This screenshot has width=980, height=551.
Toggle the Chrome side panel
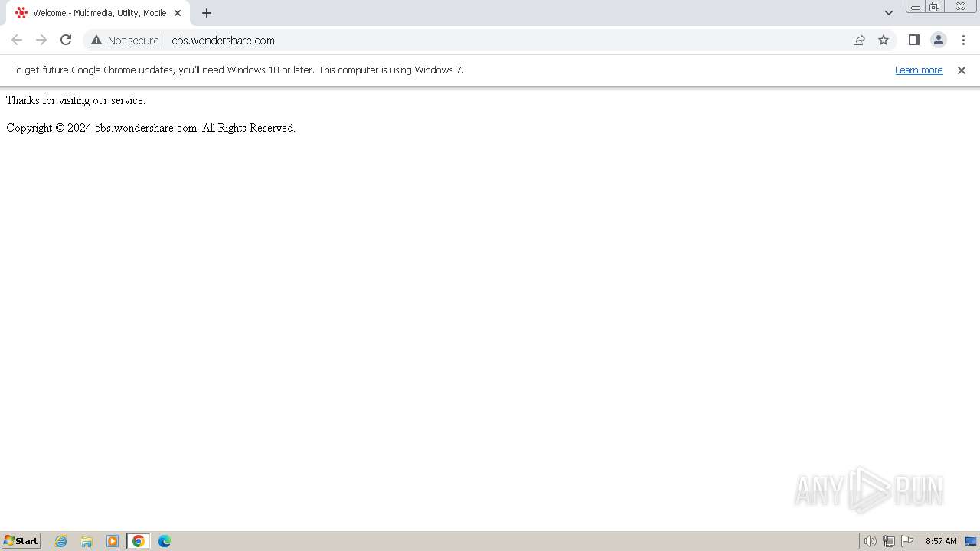pos(913,40)
